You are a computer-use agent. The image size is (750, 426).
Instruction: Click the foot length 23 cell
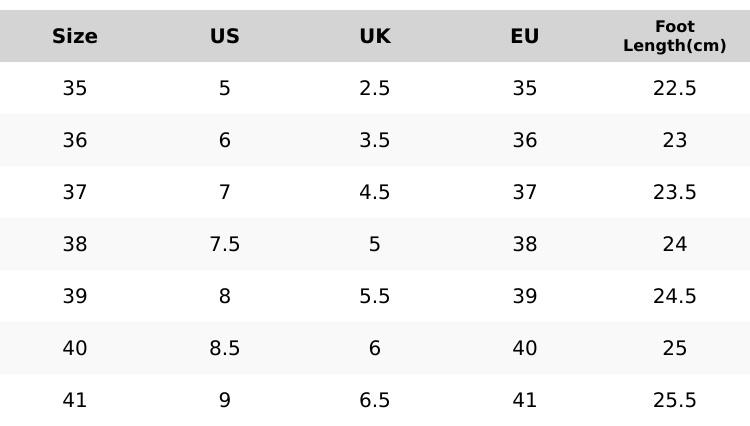pos(674,140)
